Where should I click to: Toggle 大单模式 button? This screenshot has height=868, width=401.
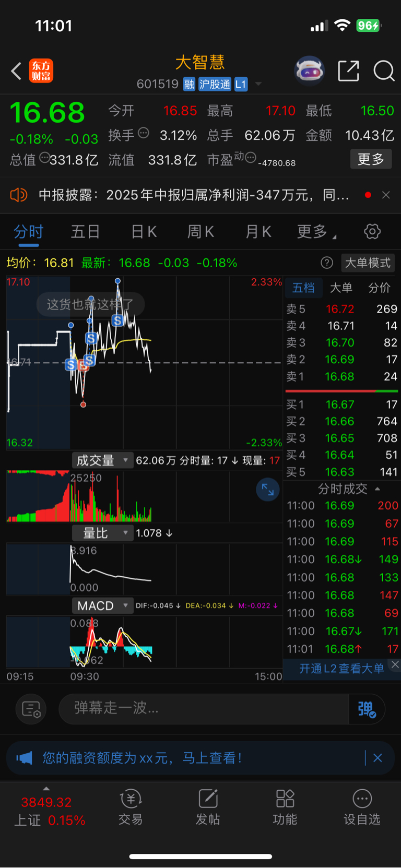(x=368, y=263)
